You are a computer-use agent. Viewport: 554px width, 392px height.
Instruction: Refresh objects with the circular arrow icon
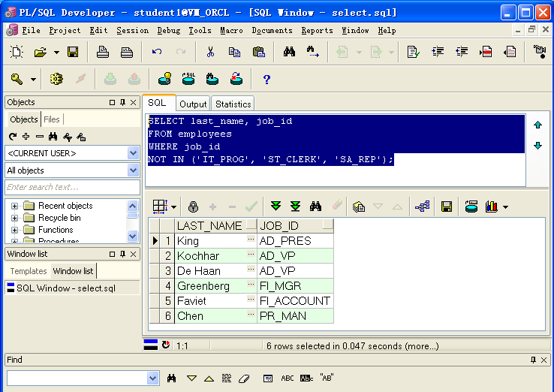13,137
